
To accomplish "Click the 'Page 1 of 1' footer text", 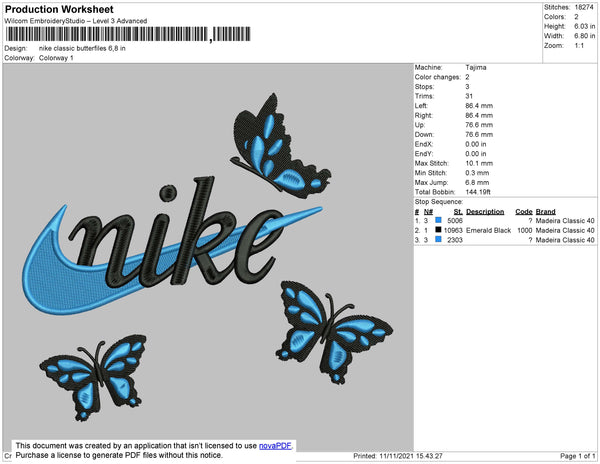I will coord(577,456).
